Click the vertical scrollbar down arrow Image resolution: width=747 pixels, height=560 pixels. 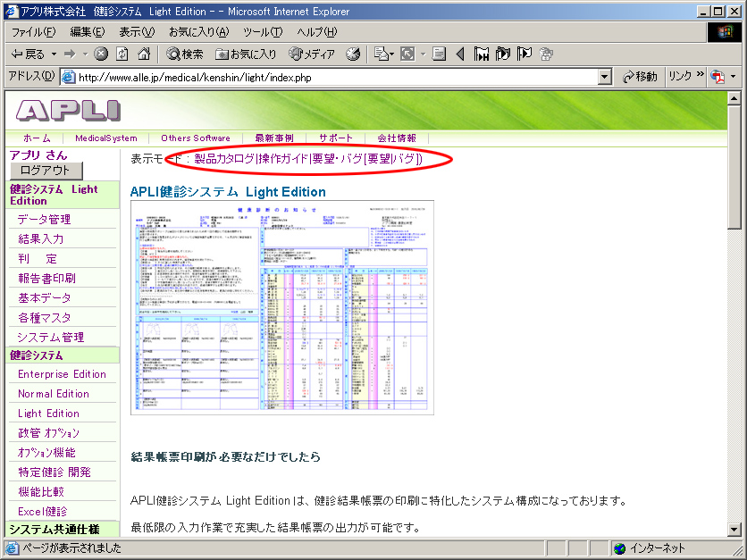734,530
